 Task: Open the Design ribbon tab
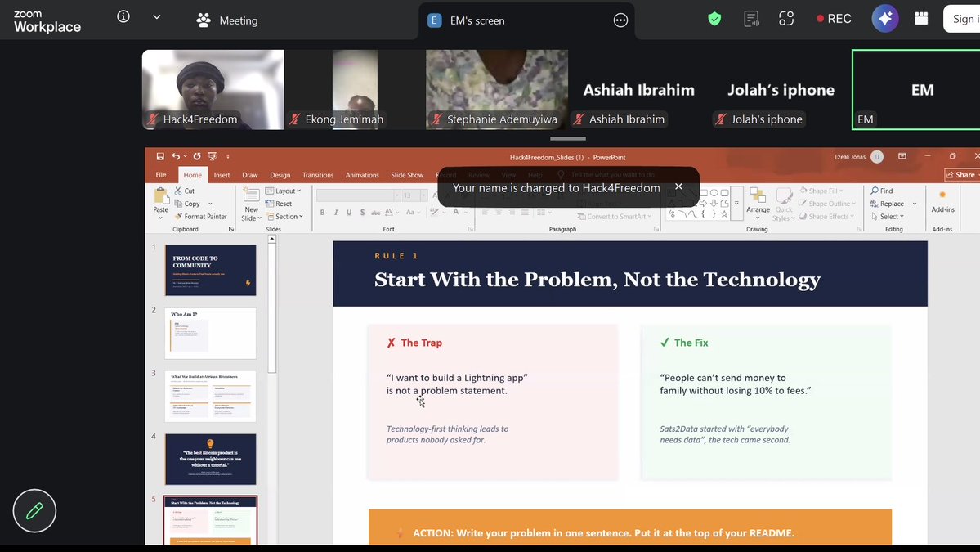click(x=280, y=175)
